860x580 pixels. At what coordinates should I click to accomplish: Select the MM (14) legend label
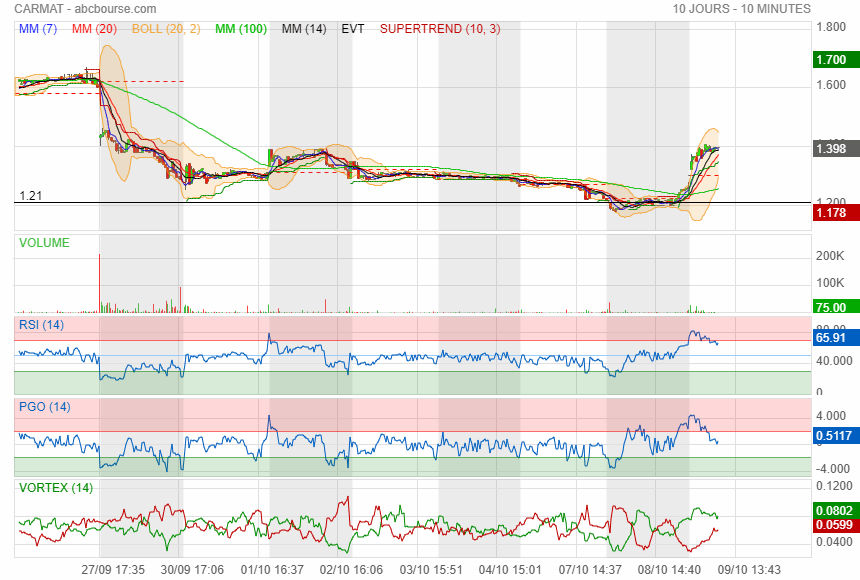(304, 29)
